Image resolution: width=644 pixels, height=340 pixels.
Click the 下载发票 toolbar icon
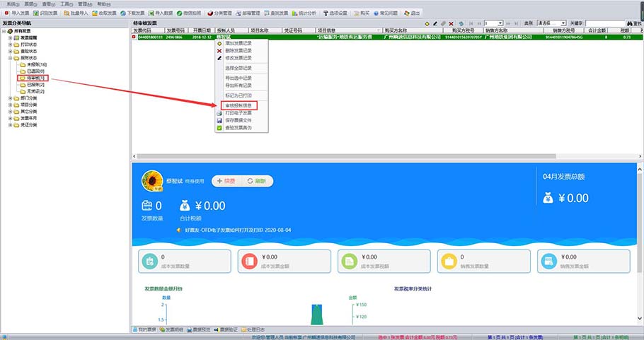click(123, 13)
